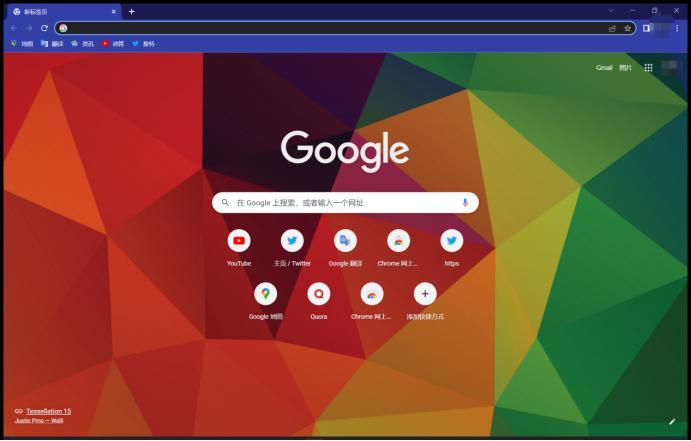Open the Gmail link
The height and width of the screenshot is (441, 691).
coord(604,68)
